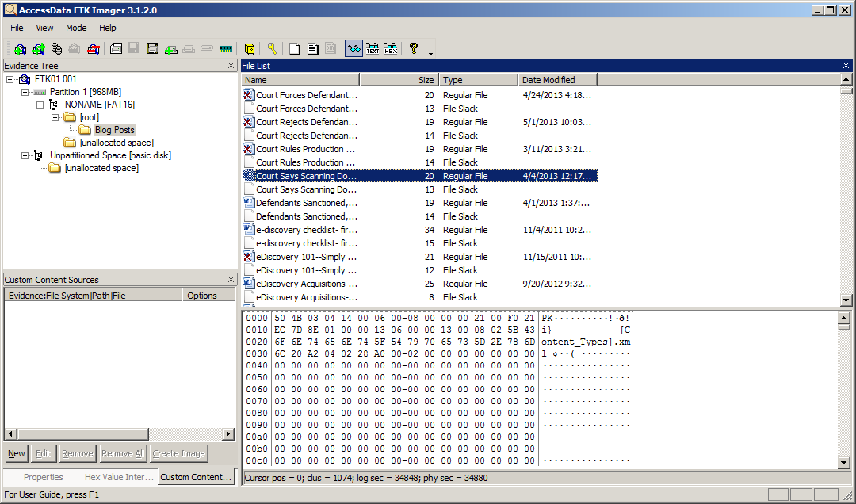Click the Detect EFS Encryption key icon

271,48
